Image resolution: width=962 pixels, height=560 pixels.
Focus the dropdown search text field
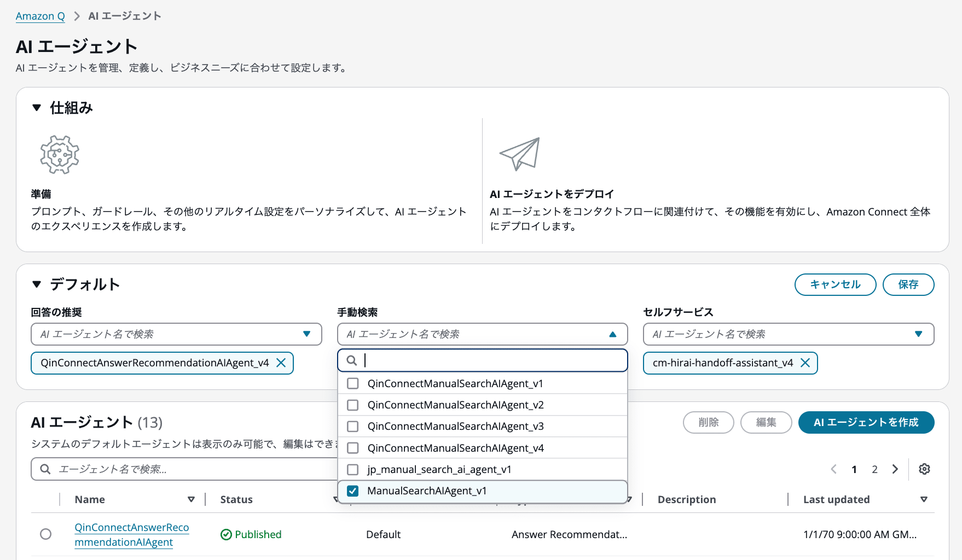482,360
